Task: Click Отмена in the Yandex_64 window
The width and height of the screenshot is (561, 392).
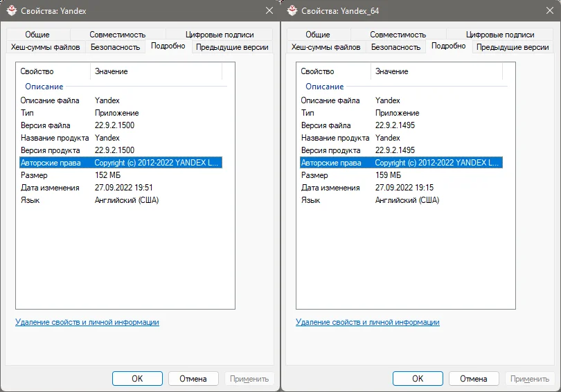Action: [474, 378]
